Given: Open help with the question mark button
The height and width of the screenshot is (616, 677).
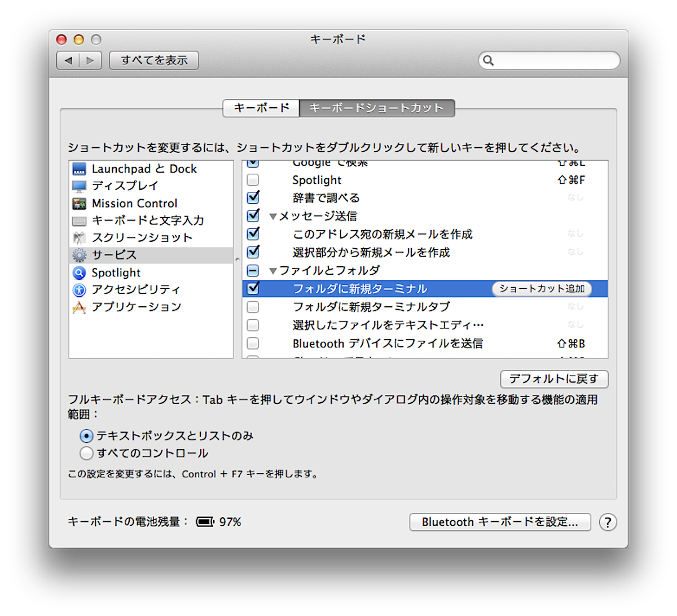Looking at the screenshot, I should coord(608,522).
